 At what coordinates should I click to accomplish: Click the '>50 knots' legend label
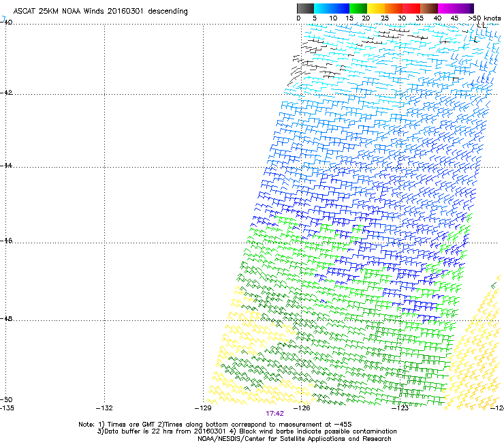pos(484,18)
